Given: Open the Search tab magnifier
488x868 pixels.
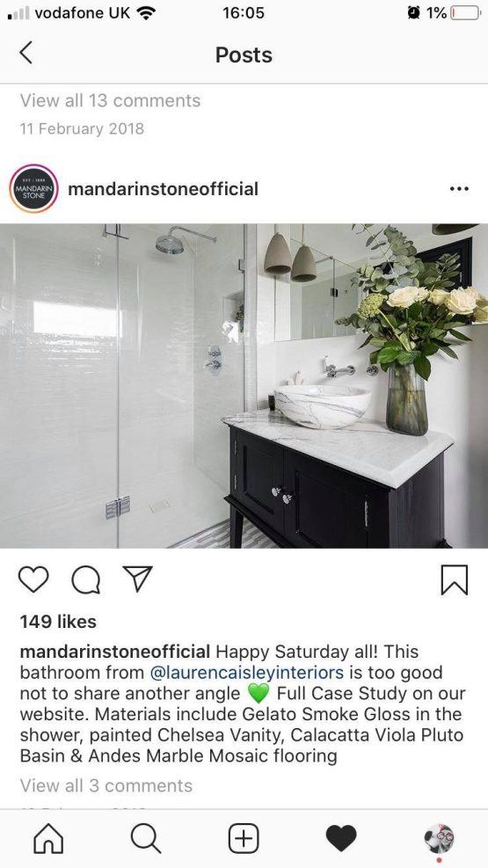Looking at the screenshot, I should pyautogui.click(x=146, y=839).
